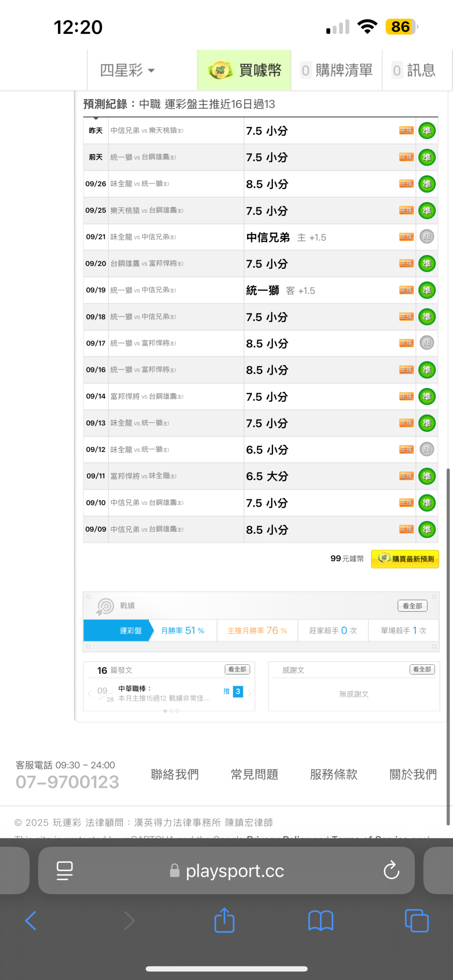Click the green 準 icon in 09/26 row
Image resolution: width=453 pixels, height=980 pixels.
pos(427,184)
